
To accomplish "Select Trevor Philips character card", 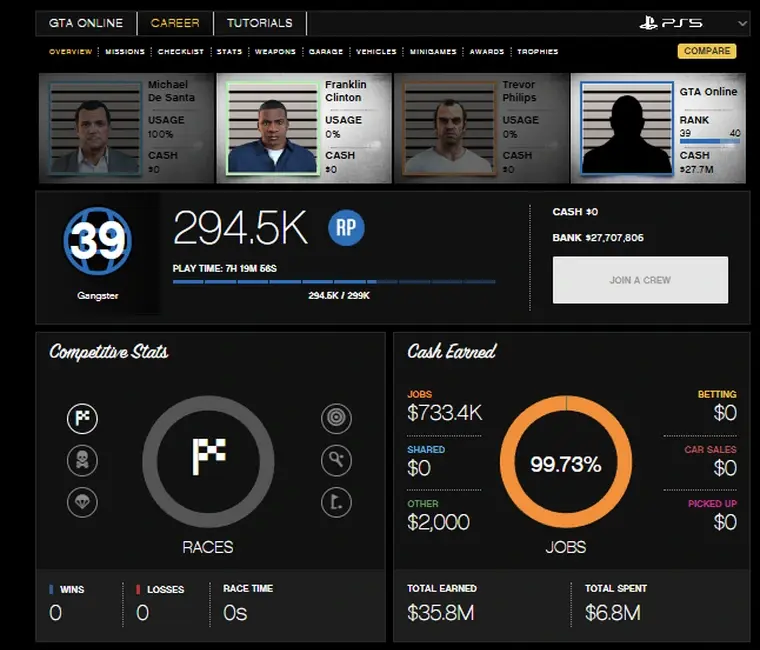I will [x=481, y=128].
